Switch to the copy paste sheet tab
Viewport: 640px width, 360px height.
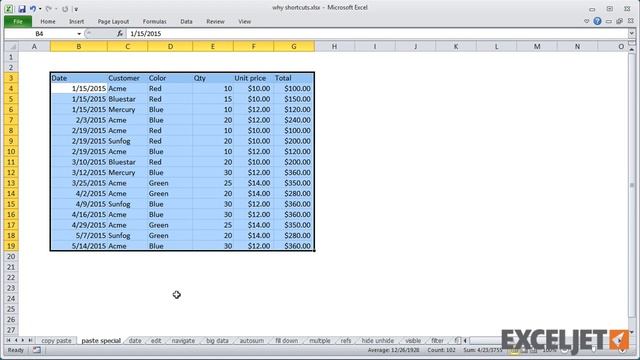click(56, 340)
